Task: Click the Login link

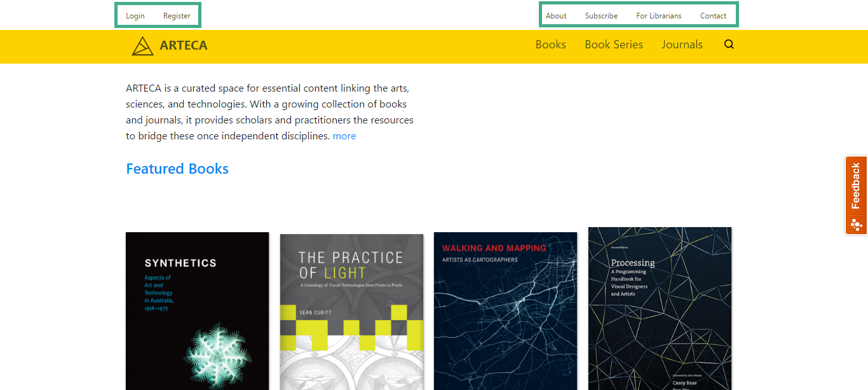Action: [135, 16]
